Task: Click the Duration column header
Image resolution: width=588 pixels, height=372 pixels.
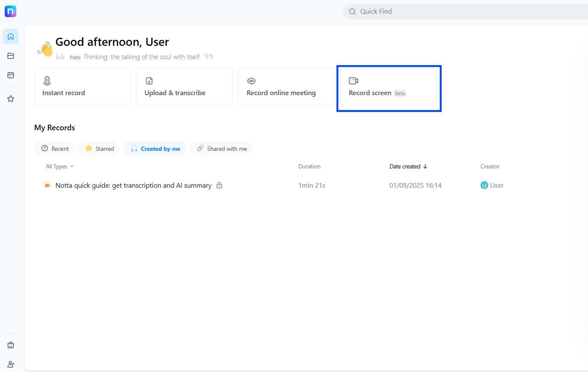Action: point(309,166)
